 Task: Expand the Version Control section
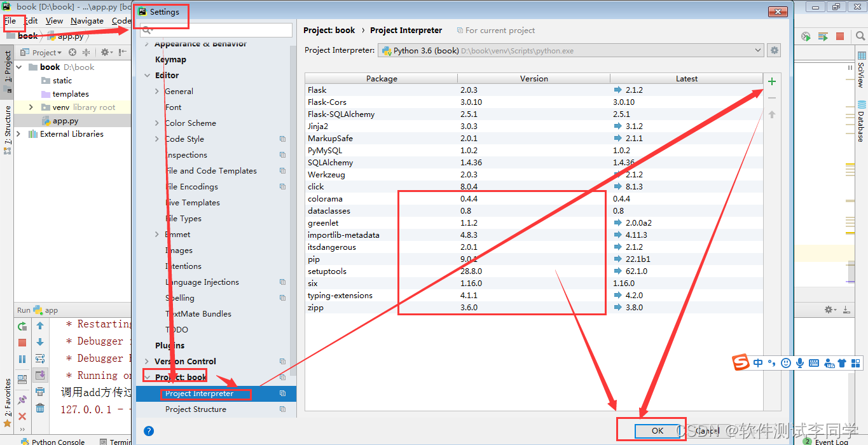pyautogui.click(x=147, y=362)
